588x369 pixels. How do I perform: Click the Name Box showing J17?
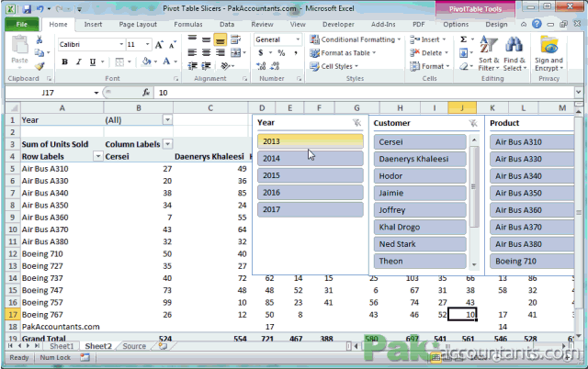pos(48,93)
